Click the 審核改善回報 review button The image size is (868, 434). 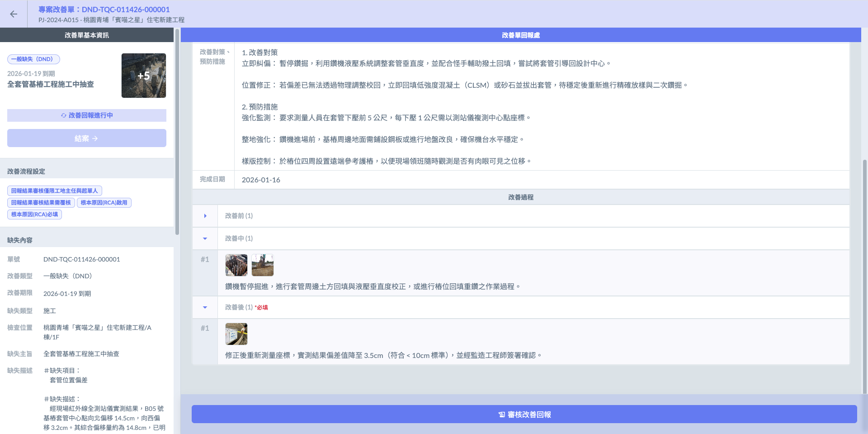click(x=524, y=415)
